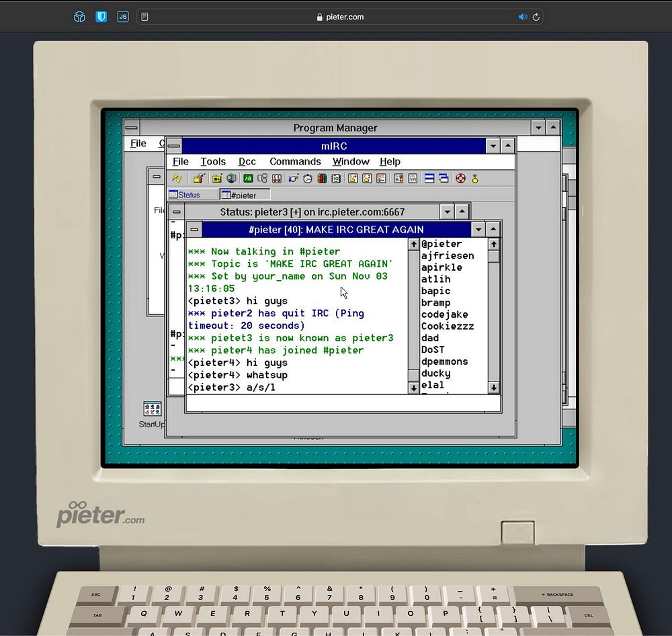Maximize the #pieter channel window with up arrow
The height and width of the screenshot is (636, 672).
pos(493,230)
